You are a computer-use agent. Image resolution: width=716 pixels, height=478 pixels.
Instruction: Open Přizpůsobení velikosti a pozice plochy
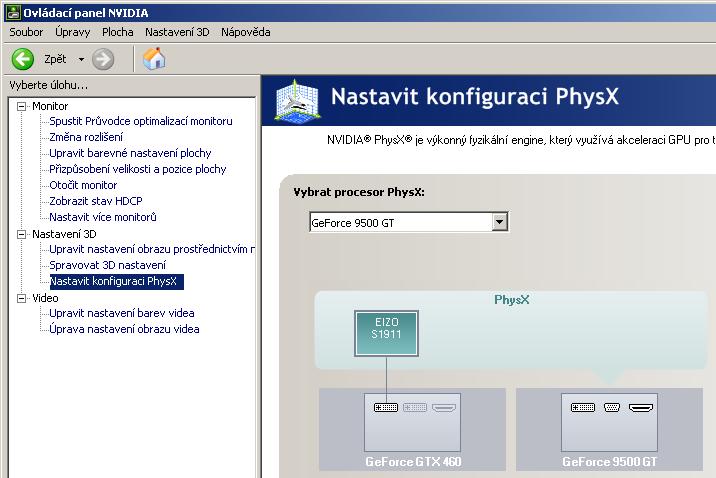coord(137,169)
